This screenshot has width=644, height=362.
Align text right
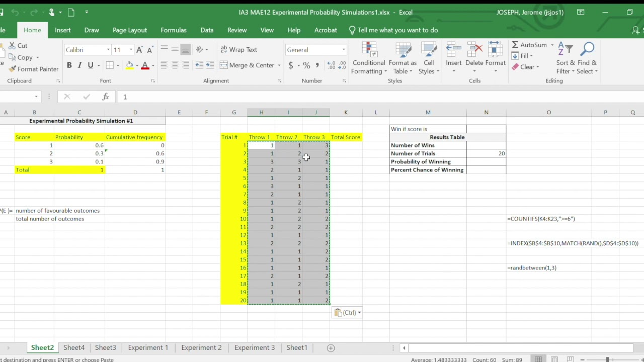186,65
